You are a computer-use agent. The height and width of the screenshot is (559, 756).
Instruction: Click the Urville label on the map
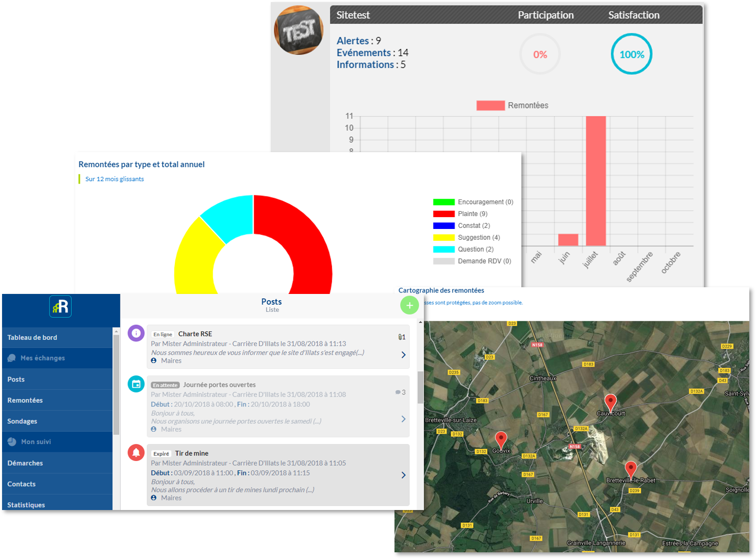coord(535,501)
